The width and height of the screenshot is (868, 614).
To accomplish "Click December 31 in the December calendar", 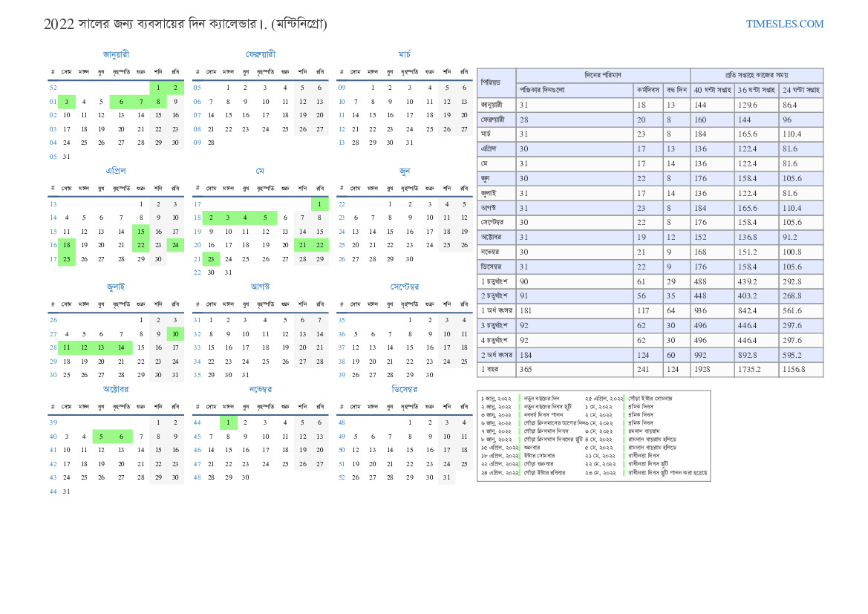I will pos(446,477).
